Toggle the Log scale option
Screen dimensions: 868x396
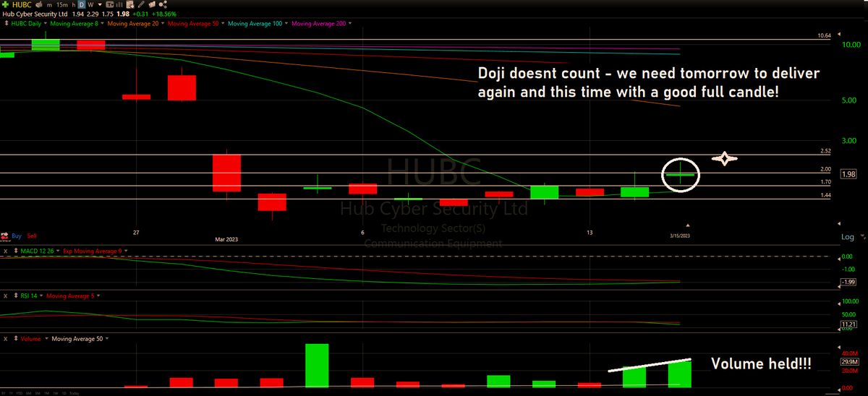tap(847, 237)
